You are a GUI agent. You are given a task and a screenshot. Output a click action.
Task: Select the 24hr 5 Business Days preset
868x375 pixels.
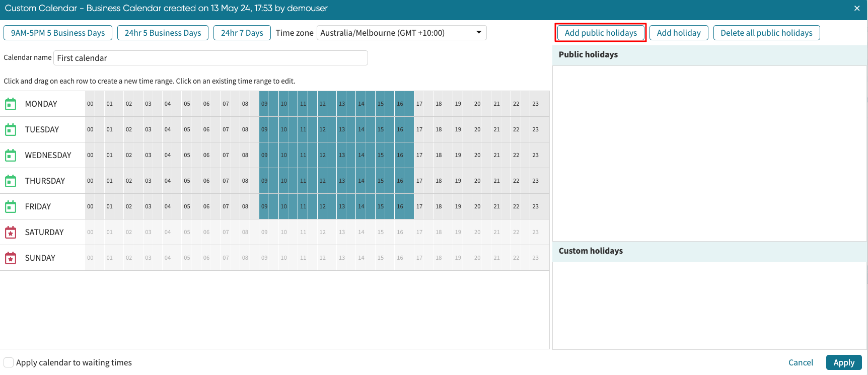coord(163,33)
